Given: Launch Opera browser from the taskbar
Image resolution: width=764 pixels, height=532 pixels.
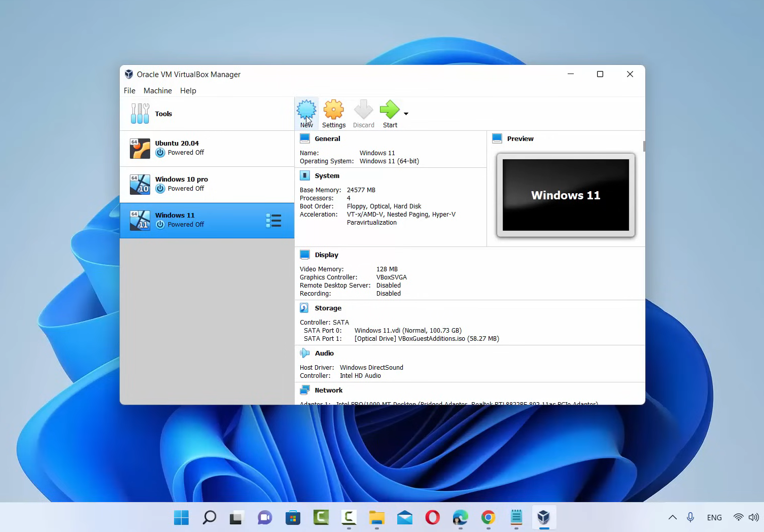Looking at the screenshot, I should [x=433, y=517].
